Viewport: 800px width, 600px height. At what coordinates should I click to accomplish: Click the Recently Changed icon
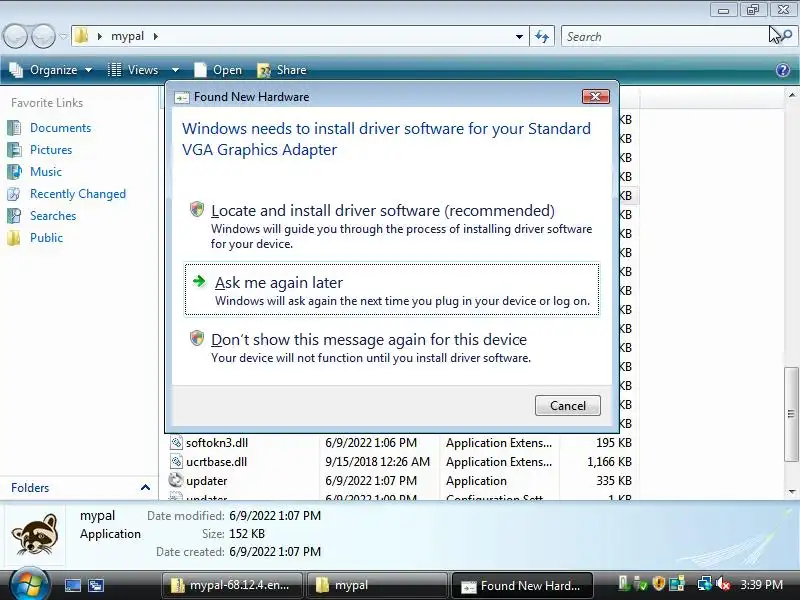(14, 194)
